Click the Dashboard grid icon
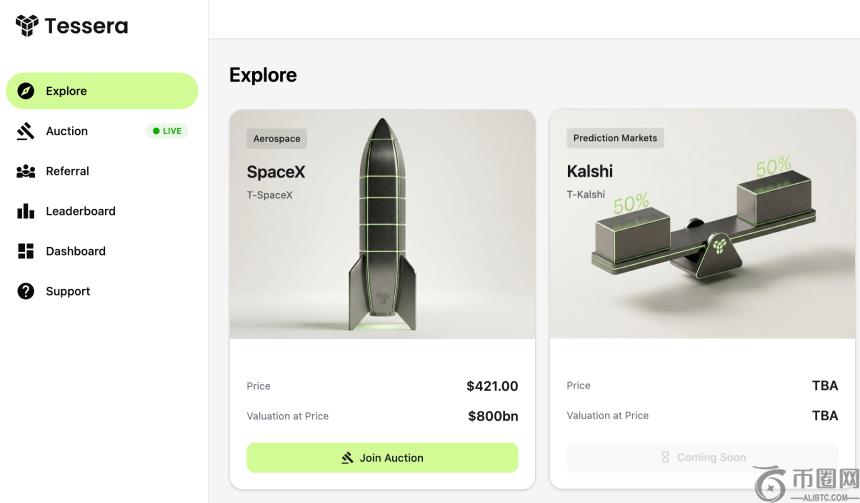 (26, 251)
